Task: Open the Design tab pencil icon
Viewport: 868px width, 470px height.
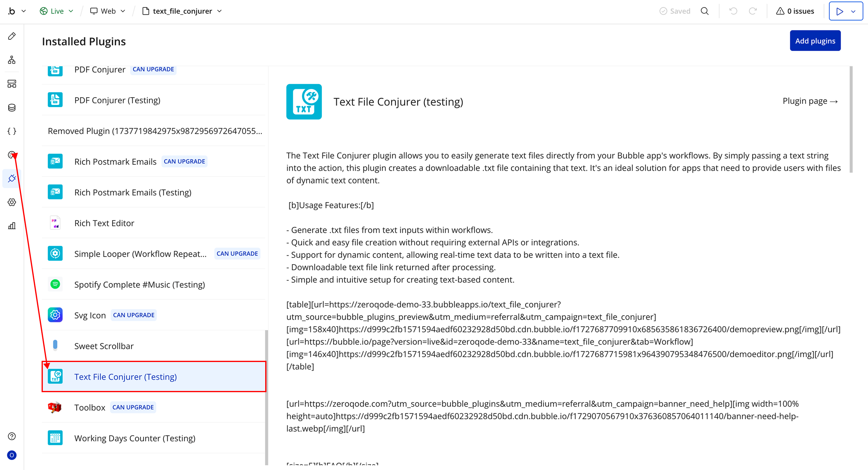Action: (x=12, y=36)
